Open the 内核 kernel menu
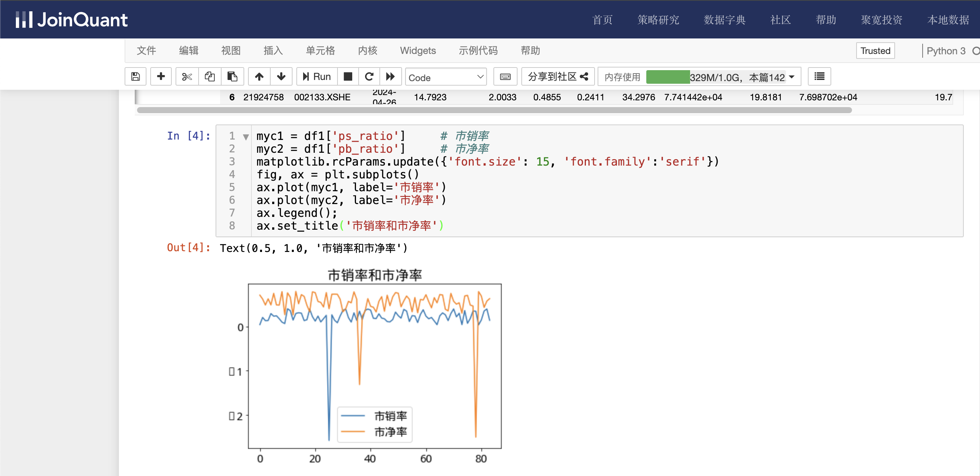980x476 pixels. point(368,51)
